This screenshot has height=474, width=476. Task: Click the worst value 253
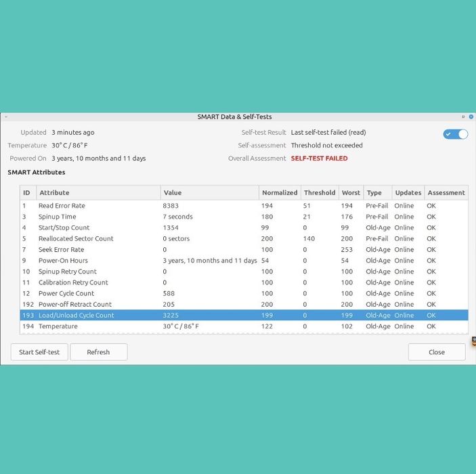tap(347, 249)
